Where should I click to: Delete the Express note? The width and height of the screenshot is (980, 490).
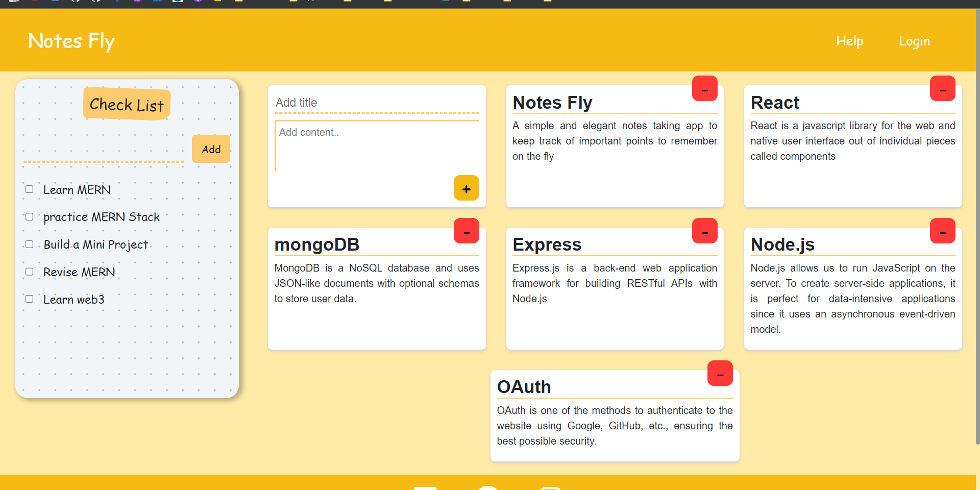coord(704,231)
